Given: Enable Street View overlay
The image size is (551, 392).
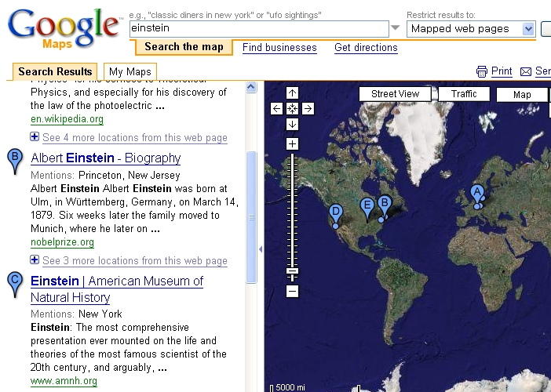Looking at the screenshot, I should (x=395, y=94).
